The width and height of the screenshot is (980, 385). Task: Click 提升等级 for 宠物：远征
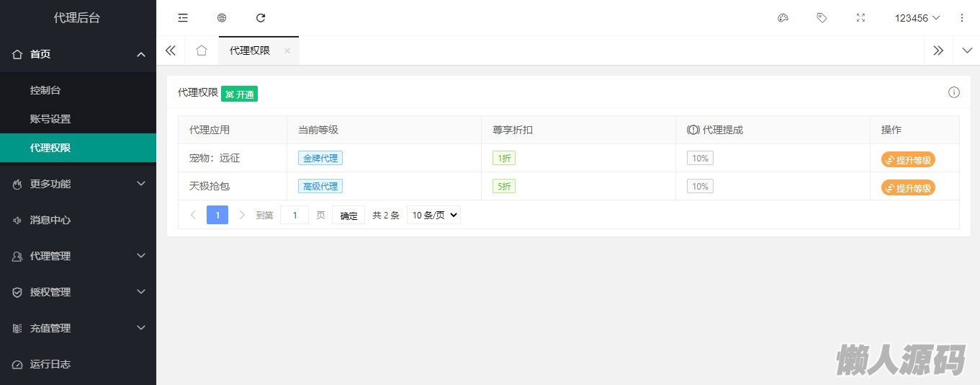click(908, 160)
